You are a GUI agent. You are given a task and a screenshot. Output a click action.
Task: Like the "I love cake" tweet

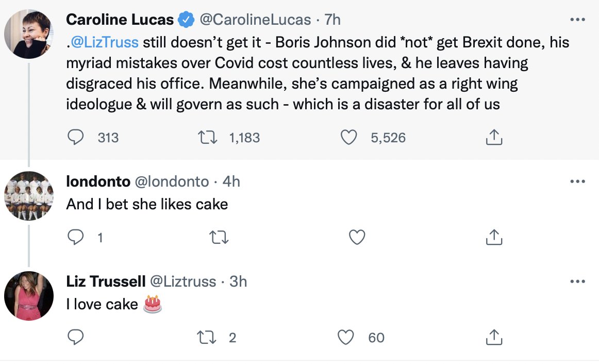coord(346,337)
